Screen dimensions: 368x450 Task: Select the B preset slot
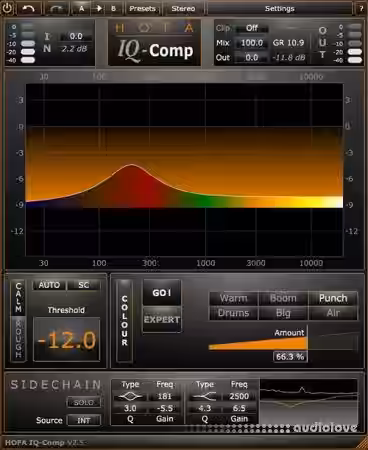113,9
